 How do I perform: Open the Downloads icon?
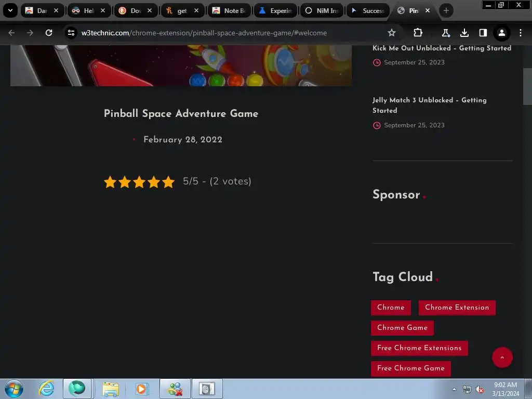[x=464, y=33]
